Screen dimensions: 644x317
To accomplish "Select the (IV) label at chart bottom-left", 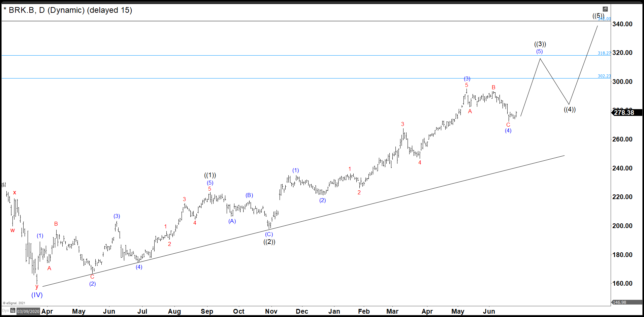I will 37,295.
